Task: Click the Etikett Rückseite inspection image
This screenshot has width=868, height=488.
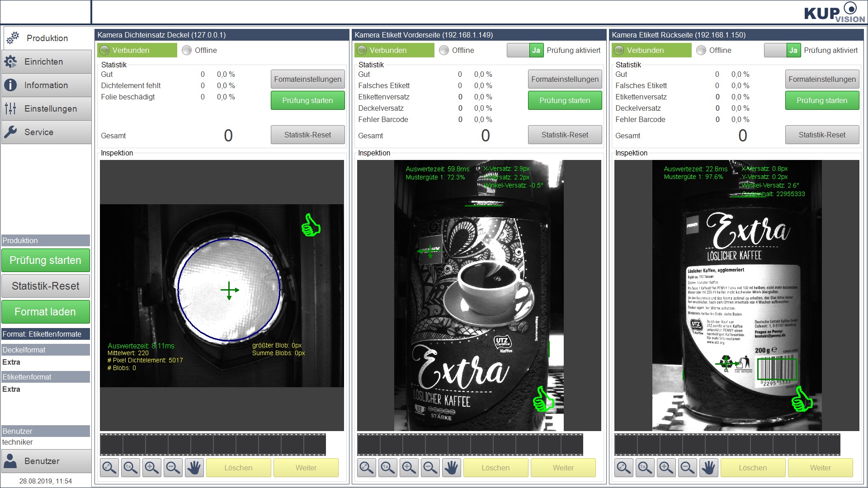Action: [737, 296]
